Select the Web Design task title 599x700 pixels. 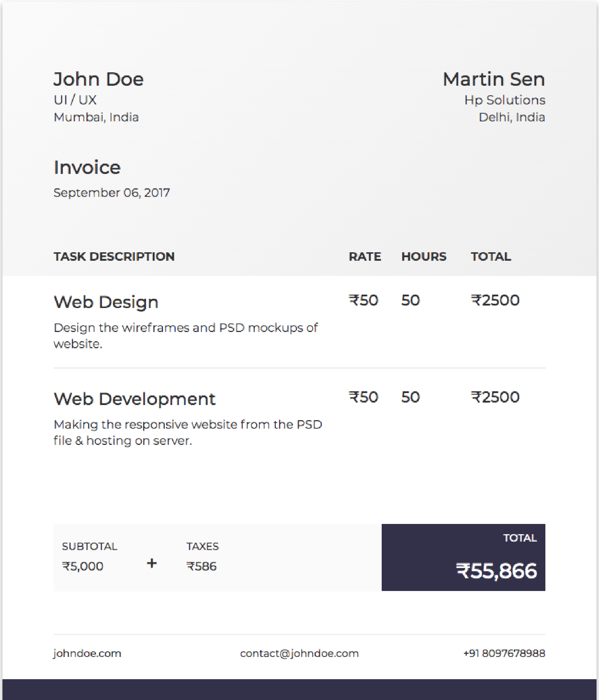(106, 302)
